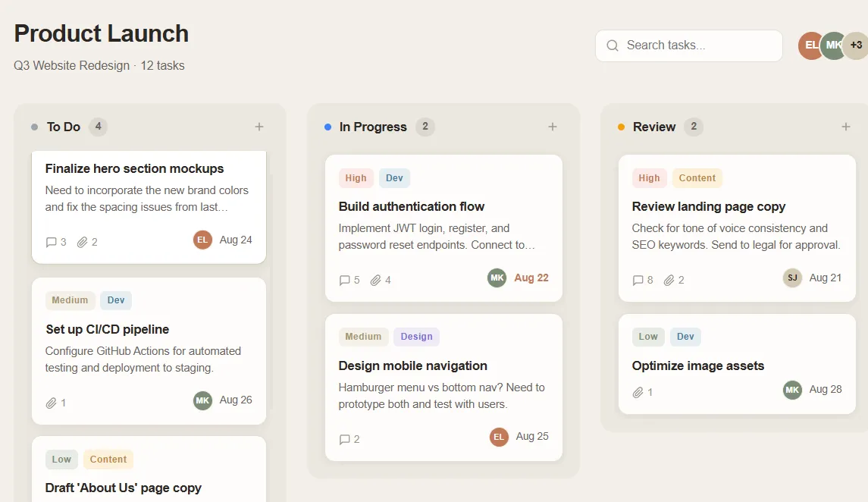Click EL avatar on Finalize hero section card
The image size is (868, 502).
coord(202,240)
